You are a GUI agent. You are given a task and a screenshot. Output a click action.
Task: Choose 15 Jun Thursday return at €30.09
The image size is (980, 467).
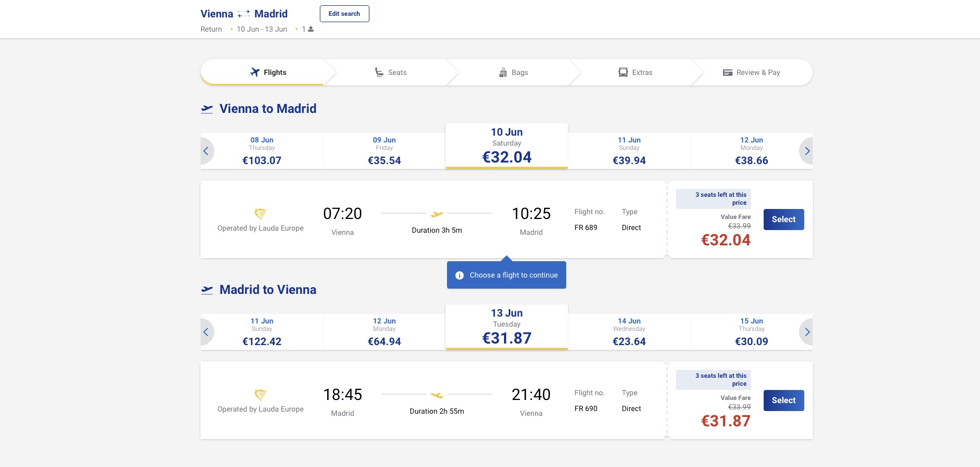tap(751, 332)
